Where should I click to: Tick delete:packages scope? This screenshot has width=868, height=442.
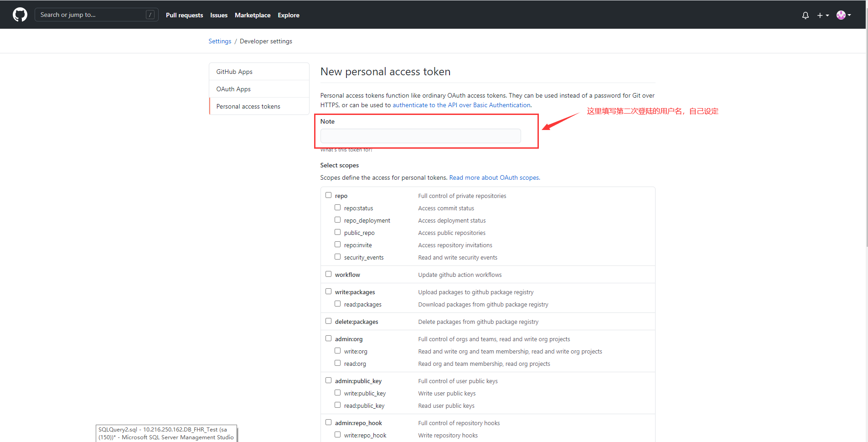(328, 321)
